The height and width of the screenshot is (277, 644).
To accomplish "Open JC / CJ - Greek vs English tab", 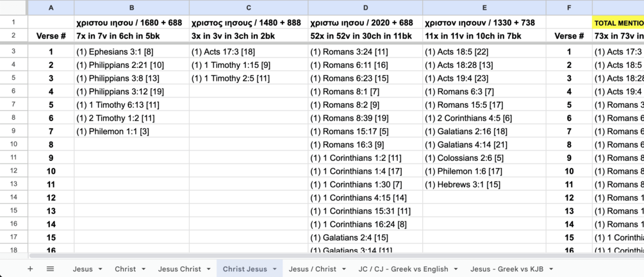I will 403,269.
